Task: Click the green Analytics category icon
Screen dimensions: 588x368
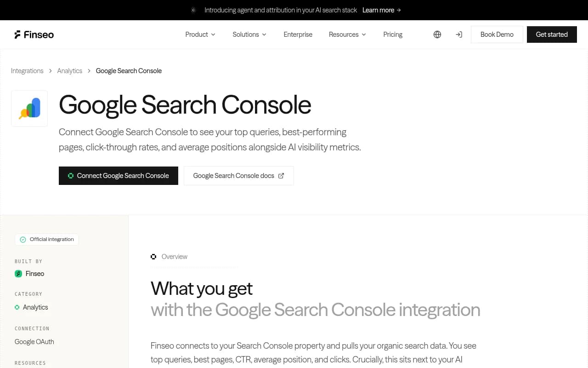Action: click(17, 307)
